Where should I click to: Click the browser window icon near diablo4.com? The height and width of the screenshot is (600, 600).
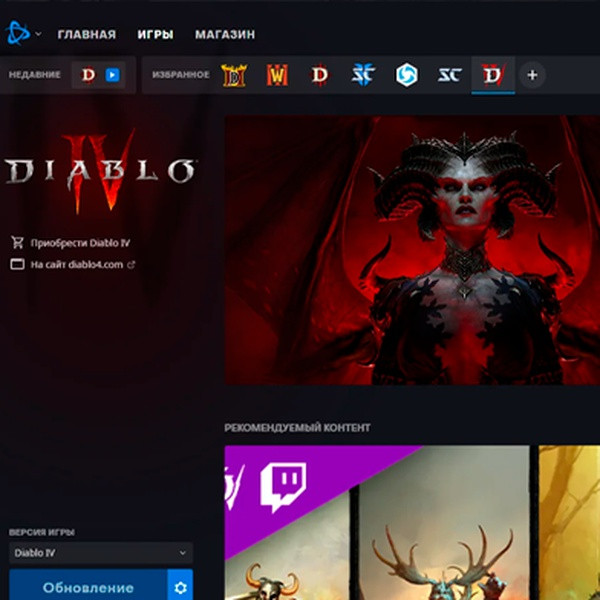(17, 264)
